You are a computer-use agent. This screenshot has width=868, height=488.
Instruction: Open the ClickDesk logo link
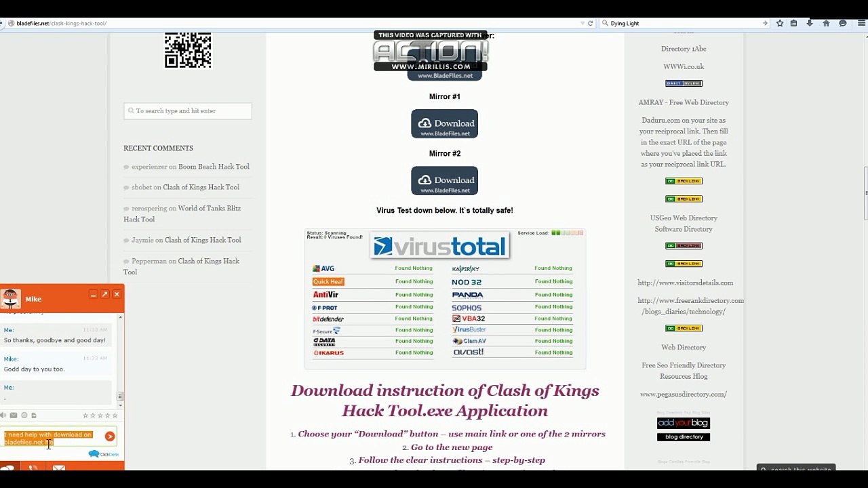103,454
